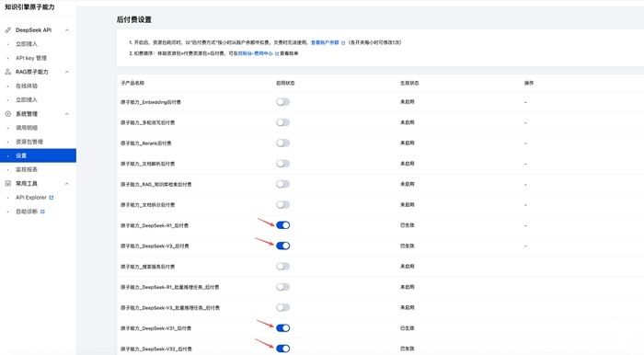Turn on the 多轮改写后付费 toggle
The height and width of the screenshot is (355, 644).
click(x=283, y=122)
